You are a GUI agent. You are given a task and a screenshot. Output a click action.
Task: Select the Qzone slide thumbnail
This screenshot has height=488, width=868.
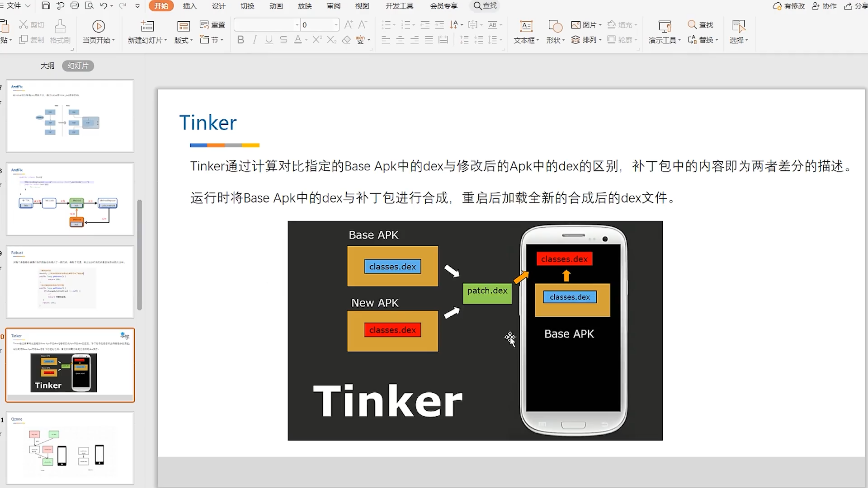tap(70, 447)
